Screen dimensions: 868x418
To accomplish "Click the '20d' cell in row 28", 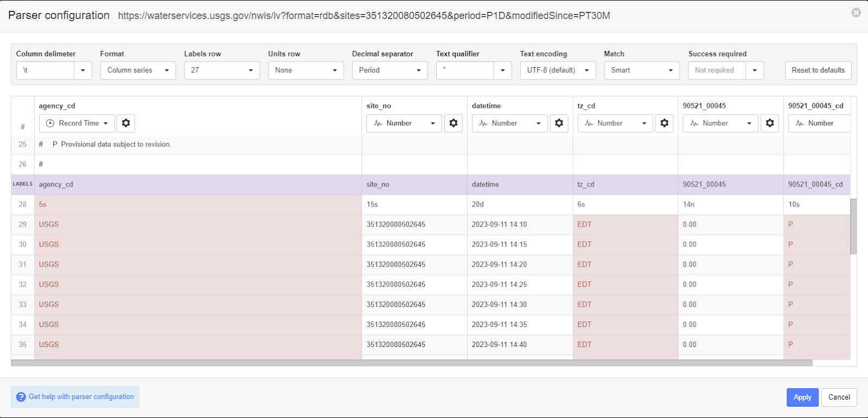I will tap(520, 204).
